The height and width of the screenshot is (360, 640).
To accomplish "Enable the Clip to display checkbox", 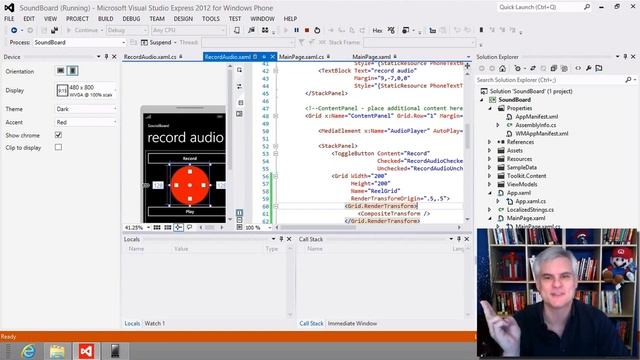I will 58,147.
